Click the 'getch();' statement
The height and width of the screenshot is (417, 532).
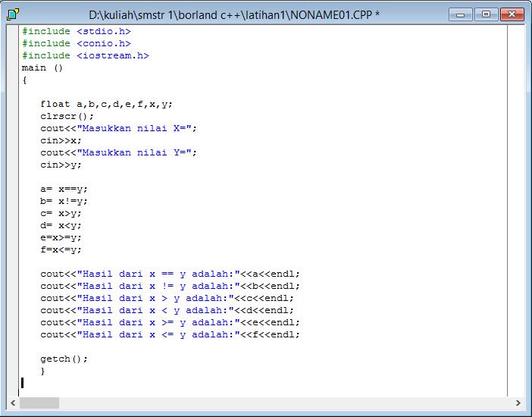(64, 359)
